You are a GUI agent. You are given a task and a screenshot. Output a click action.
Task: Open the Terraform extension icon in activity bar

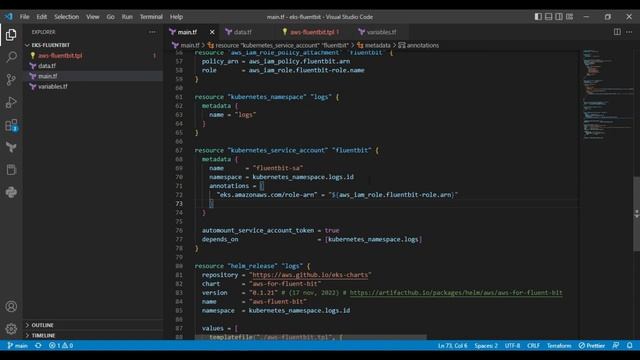click(x=11, y=147)
